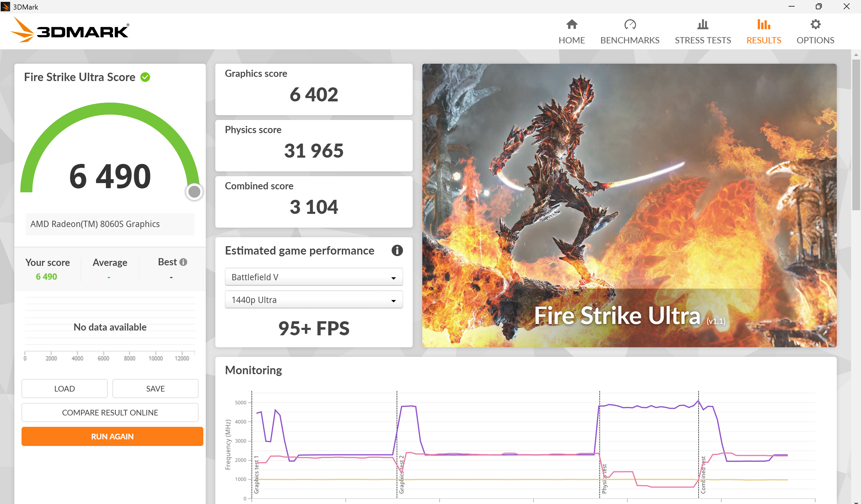Click the 3DMark logo in header

point(70,31)
